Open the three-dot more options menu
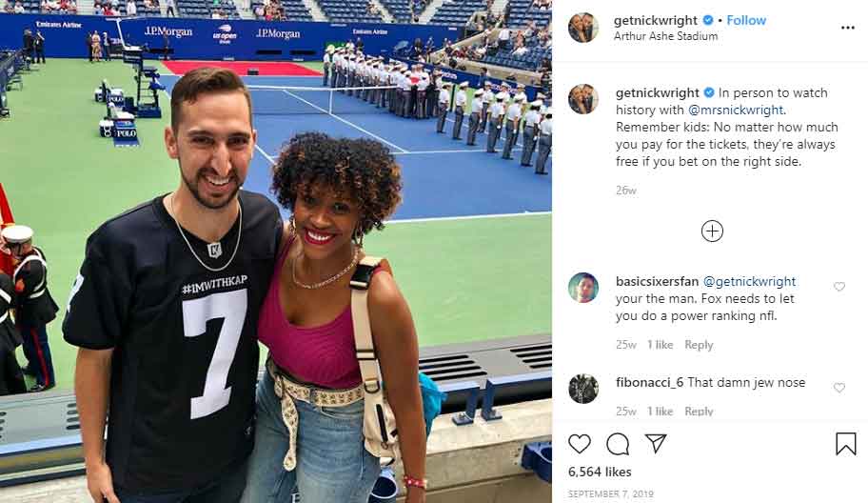This screenshot has height=503, width=868. pyautogui.click(x=847, y=28)
